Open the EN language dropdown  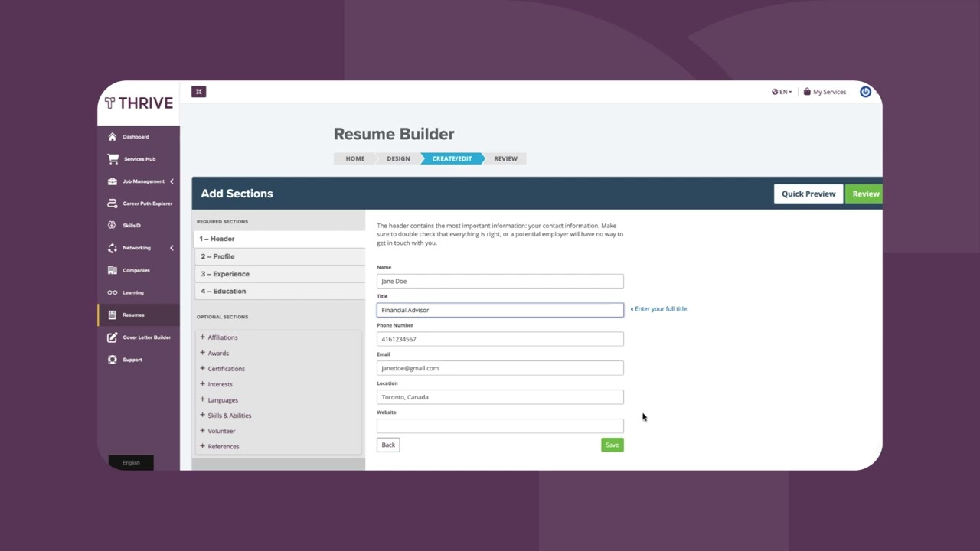(782, 92)
